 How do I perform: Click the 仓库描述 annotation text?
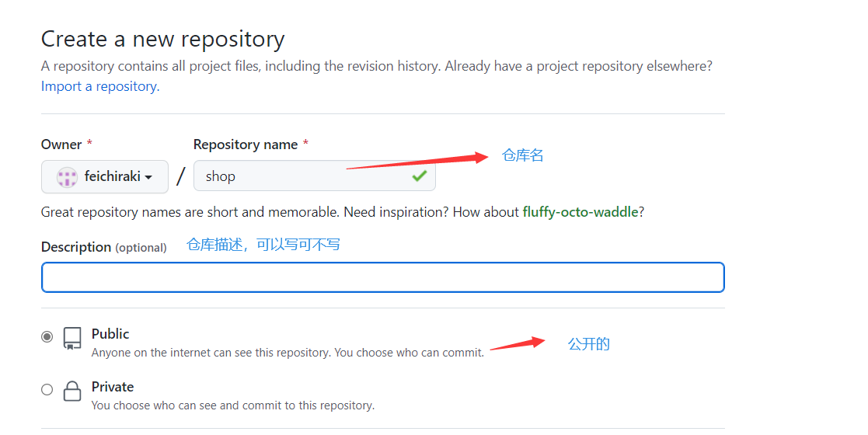pyautogui.click(x=263, y=245)
